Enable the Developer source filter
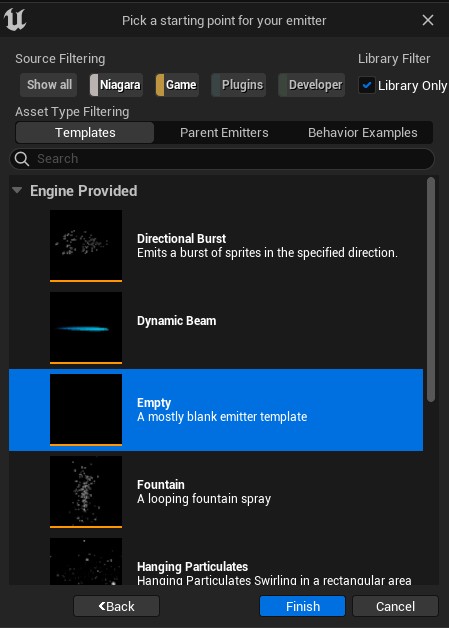449x628 pixels. [x=312, y=85]
